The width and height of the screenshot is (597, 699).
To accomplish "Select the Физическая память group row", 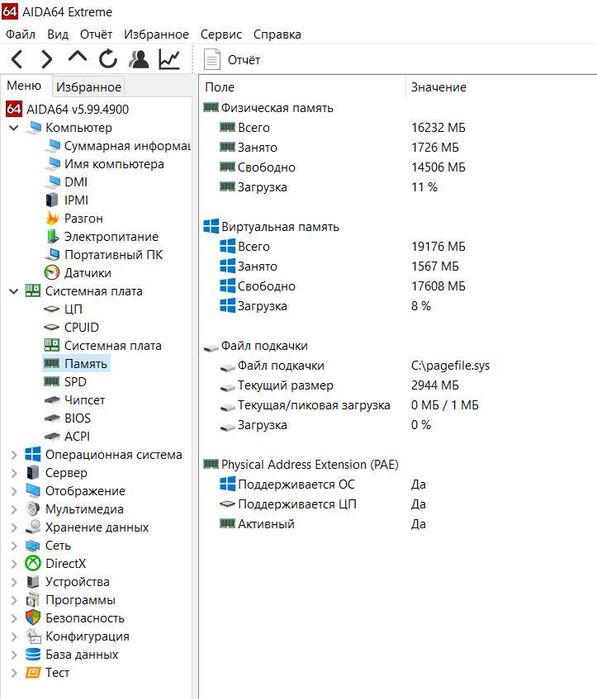I will point(268,108).
